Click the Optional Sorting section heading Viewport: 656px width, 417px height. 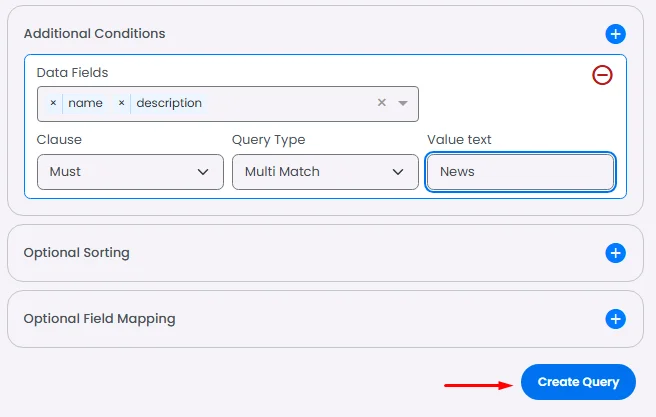coord(77,253)
